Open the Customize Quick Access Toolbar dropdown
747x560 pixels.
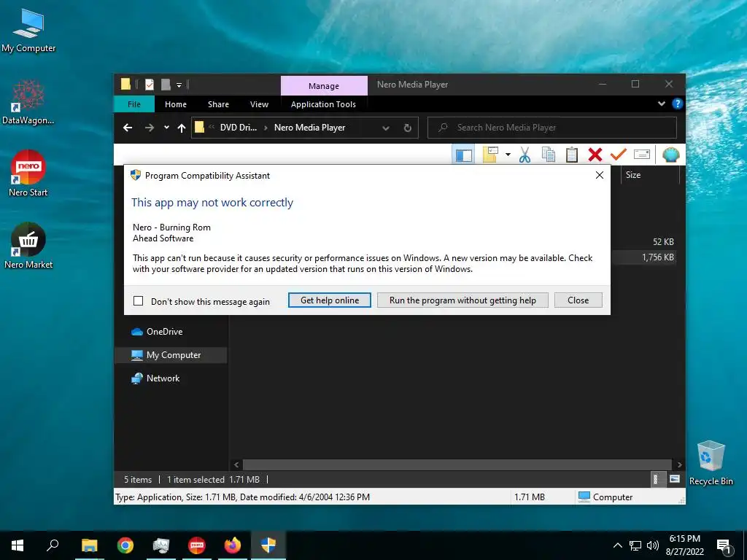point(179,85)
